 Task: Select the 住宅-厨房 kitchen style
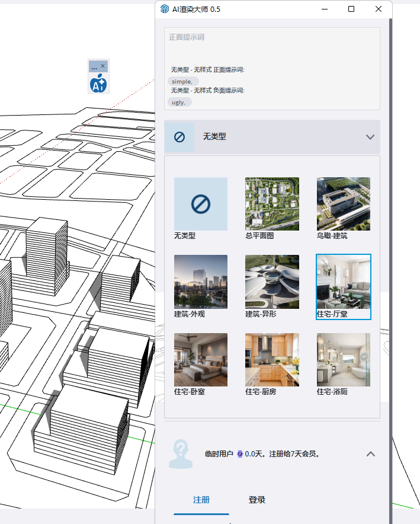(272, 360)
